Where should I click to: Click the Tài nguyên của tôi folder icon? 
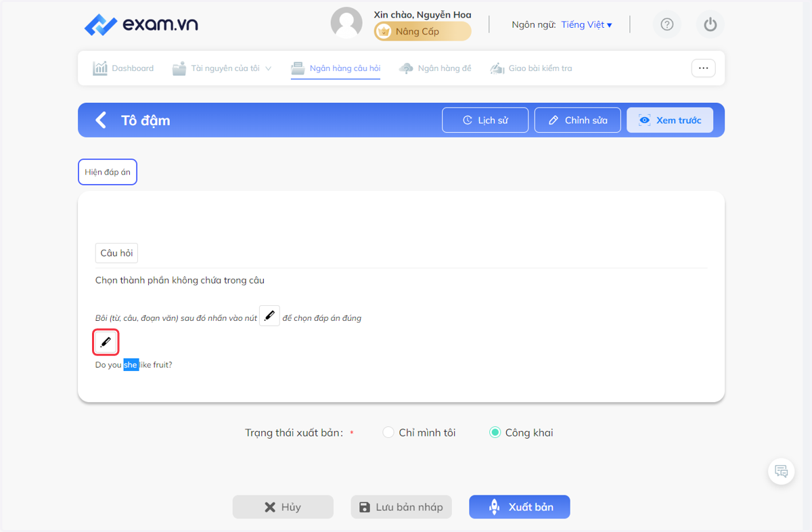pyautogui.click(x=179, y=68)
